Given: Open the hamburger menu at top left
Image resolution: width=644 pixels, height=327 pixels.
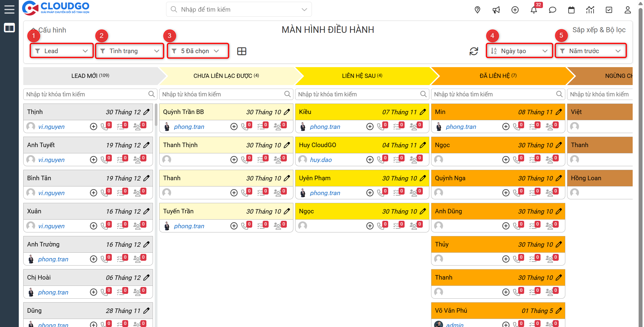Looking at the screenshot, I should (x=9, y=10).
